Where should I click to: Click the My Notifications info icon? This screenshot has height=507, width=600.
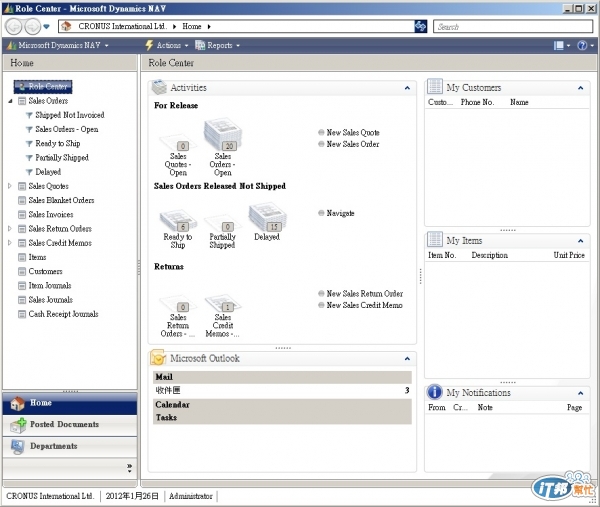click(x=435, y=392)
